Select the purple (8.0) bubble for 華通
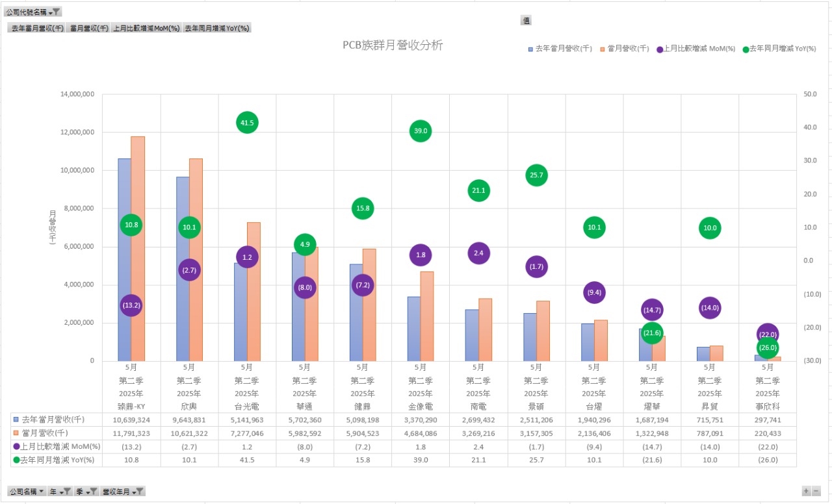The width and height of the screenshot is (832, 504). coord(305,288)
